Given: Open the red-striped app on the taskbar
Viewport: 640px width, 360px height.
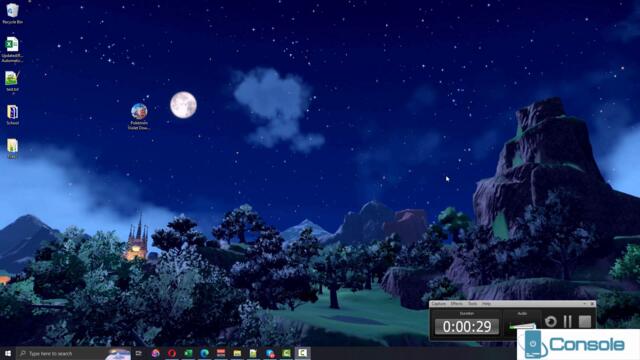Looking at the screenshot, I should 221,353.
